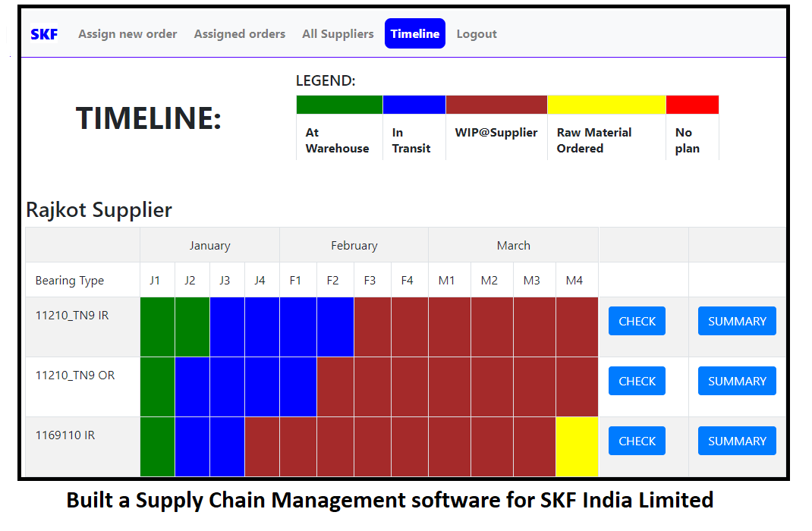Screen dimensions: 812x531
Task: Click the brown WIP@Supplier legend swatch
Action: 496,105
